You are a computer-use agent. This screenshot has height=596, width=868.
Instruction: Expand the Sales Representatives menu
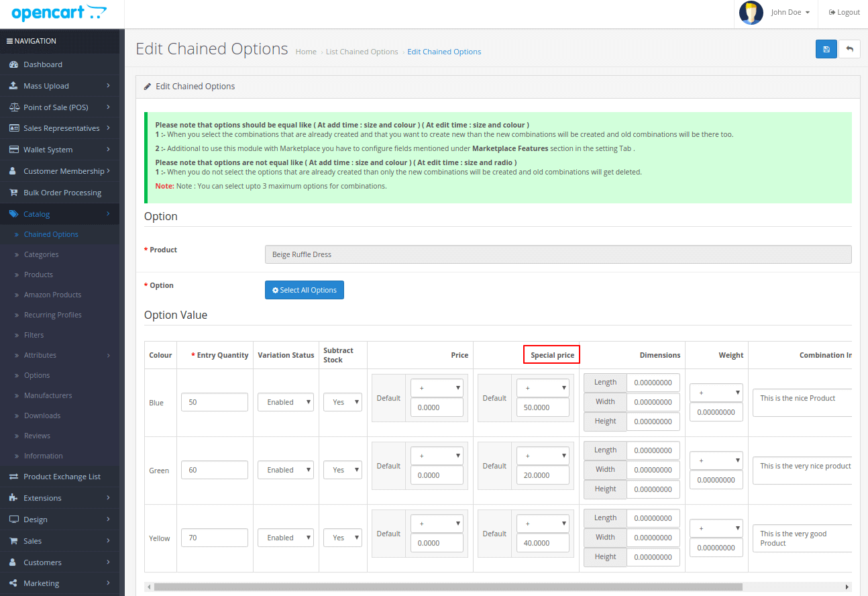coord(61,128)
